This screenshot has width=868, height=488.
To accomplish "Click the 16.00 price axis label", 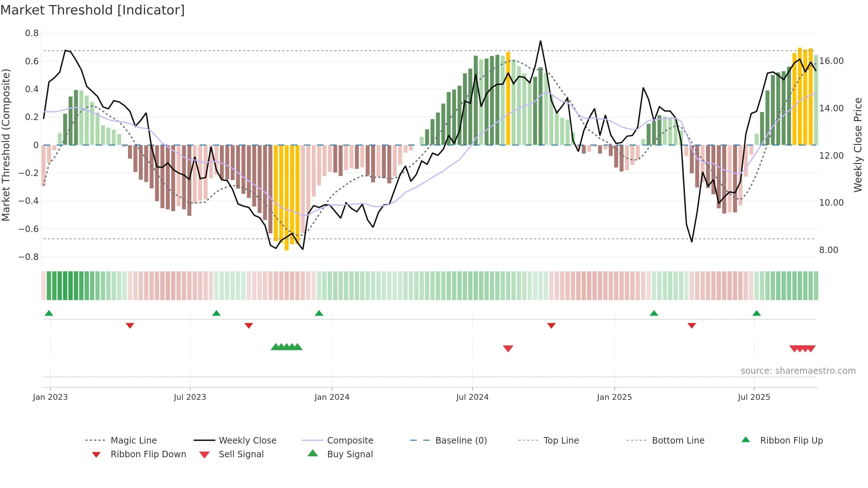I will click(x=831, y=61).
